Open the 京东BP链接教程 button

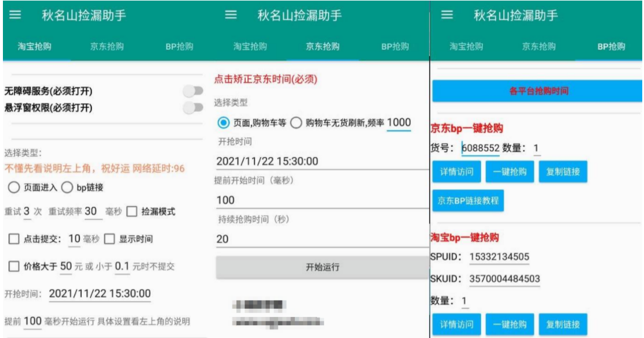click(468, 201)
